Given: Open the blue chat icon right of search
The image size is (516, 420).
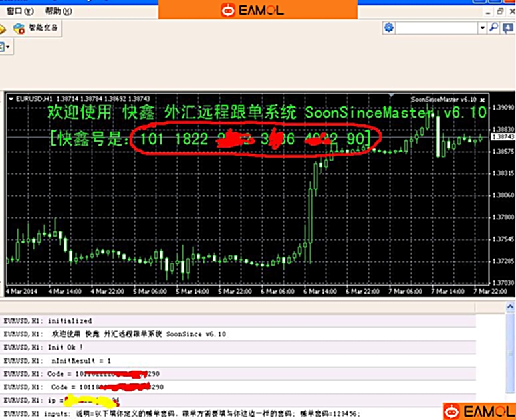Looking at the screenshot, I should click(507, 28).
